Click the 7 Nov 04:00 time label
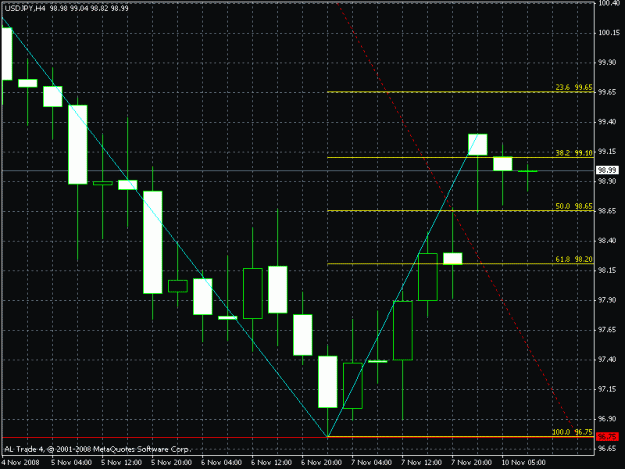 tap(371, 463)
